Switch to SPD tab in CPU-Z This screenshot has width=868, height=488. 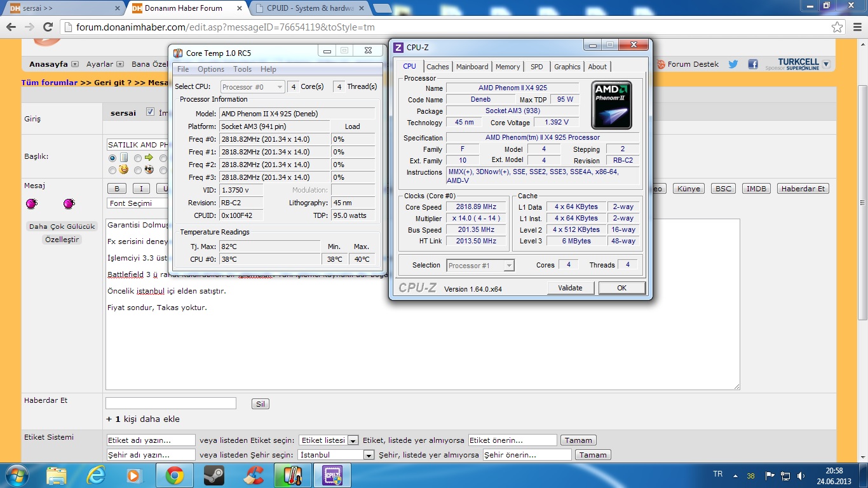(x=537, y=67)
